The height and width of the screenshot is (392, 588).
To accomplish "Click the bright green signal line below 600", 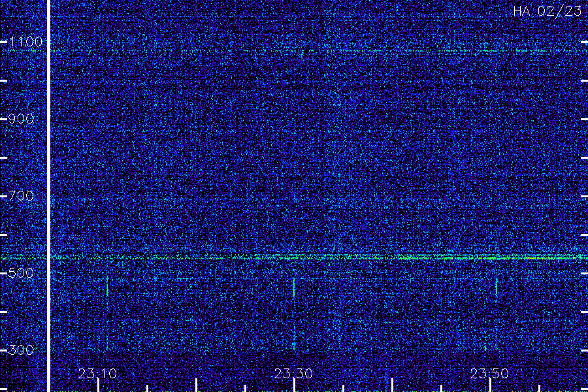I will 294,257.
